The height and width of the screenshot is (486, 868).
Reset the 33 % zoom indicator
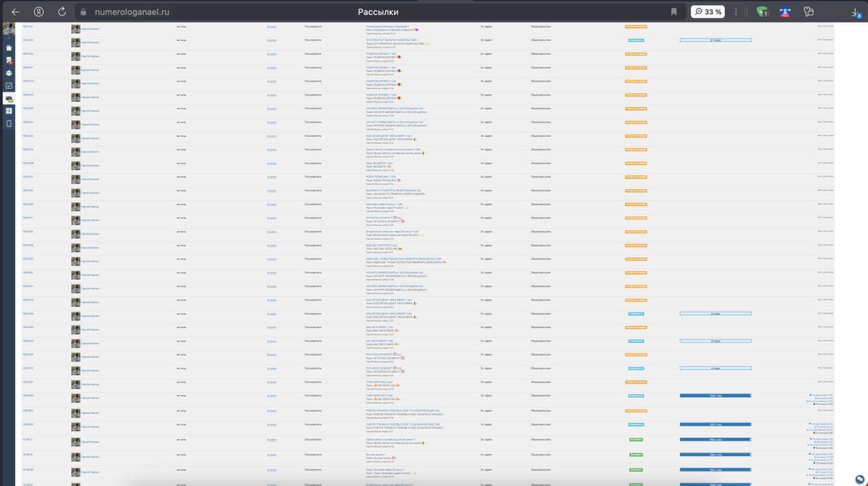point(707,12)
